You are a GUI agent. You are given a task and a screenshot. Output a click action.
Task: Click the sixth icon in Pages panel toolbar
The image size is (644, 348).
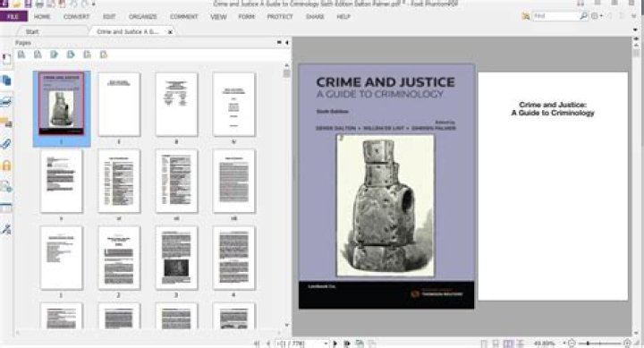tap(104, 55)
